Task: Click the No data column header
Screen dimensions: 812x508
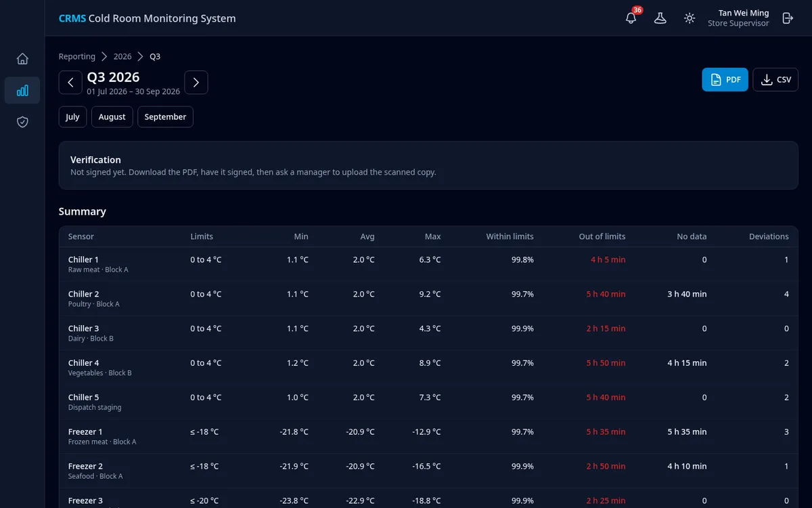Action: pyautogui.click(x=692, y=236)
